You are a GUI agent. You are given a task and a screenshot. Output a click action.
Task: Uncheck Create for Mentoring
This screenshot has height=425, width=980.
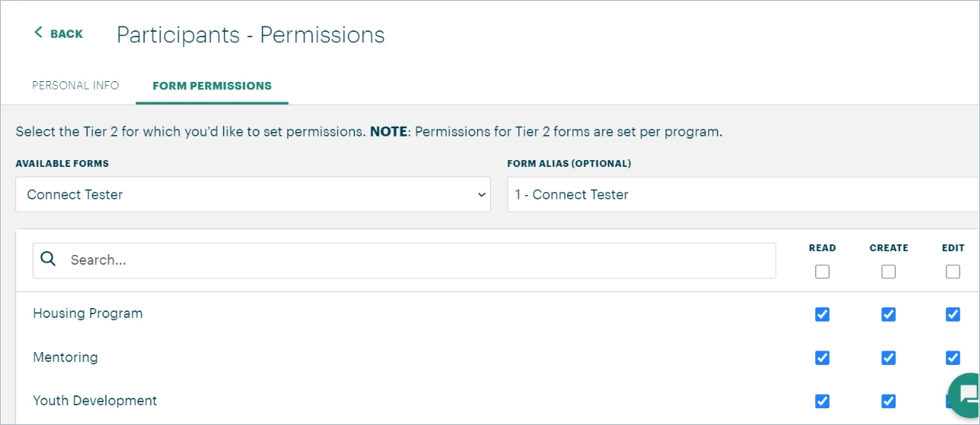tap(889, 357)
